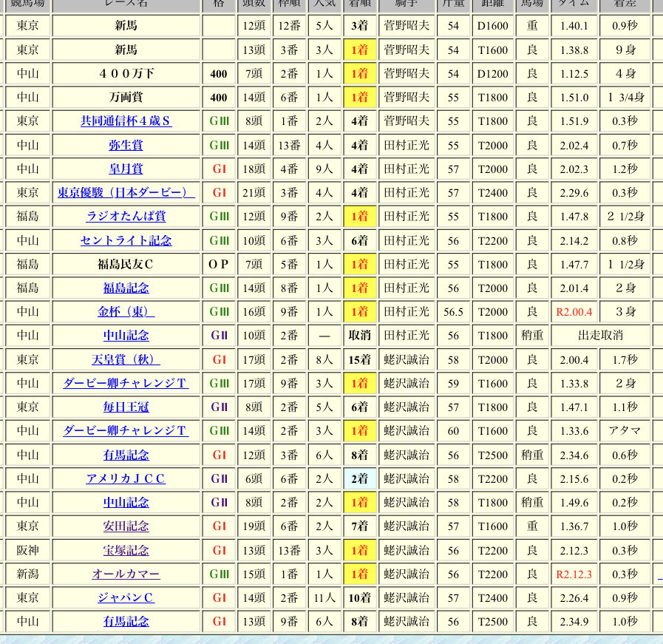Follow the ジャパンC link
Screen dimensions: 663x644
[x=126, y=598]
